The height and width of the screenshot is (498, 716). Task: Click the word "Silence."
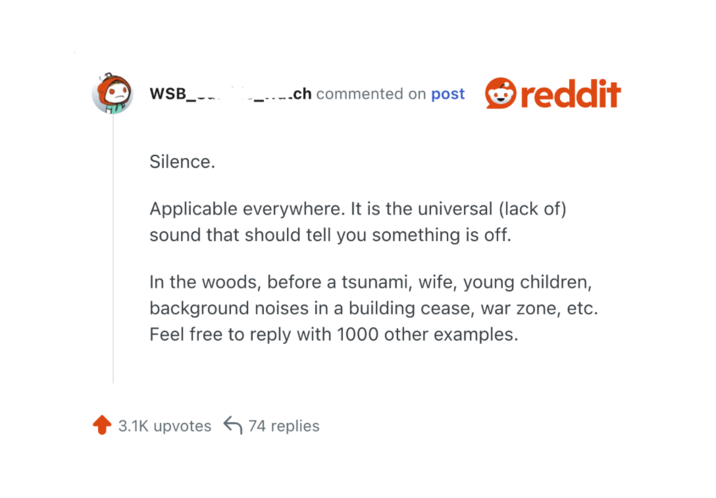tap(182, 161)
